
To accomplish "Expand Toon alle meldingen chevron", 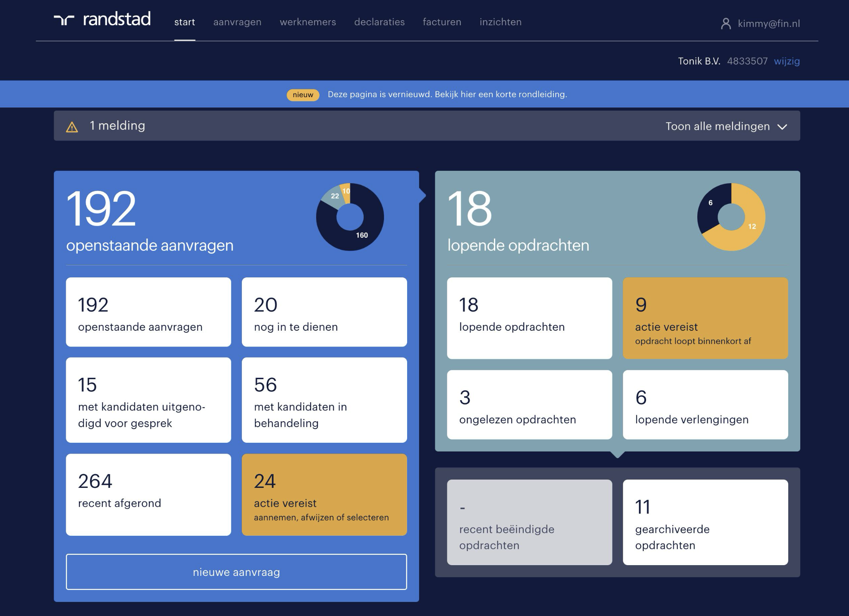I will (x=782, y=127).
